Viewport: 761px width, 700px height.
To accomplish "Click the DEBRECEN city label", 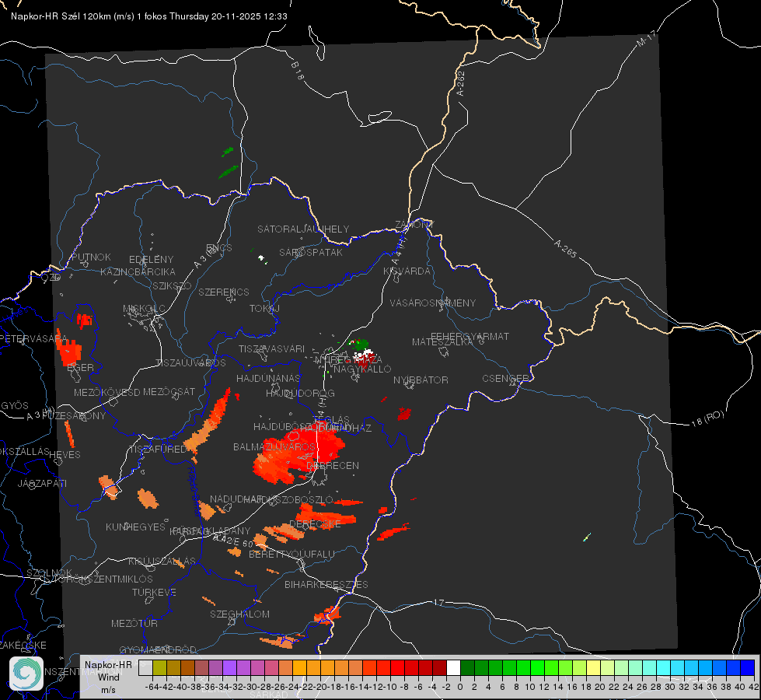I will 333,465.
